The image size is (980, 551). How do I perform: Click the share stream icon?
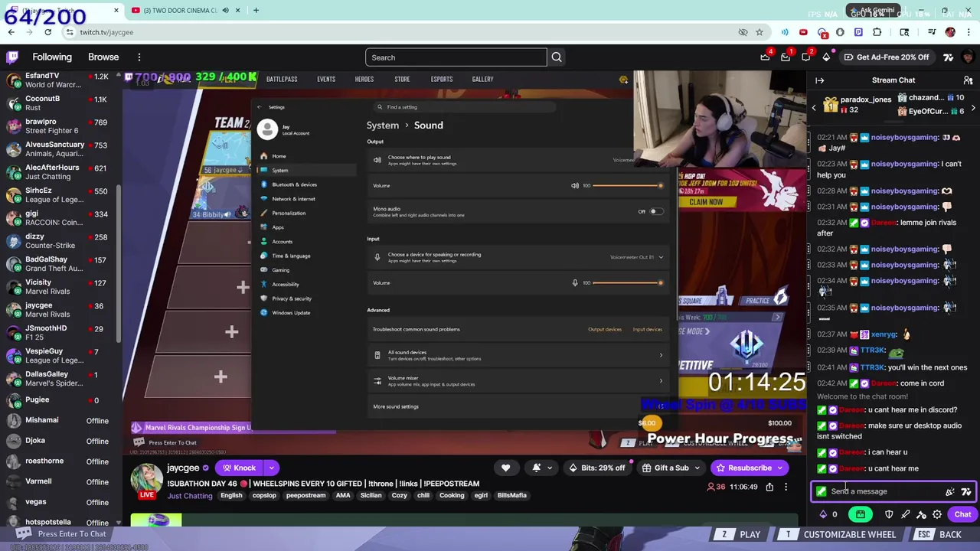pos(769,487)
